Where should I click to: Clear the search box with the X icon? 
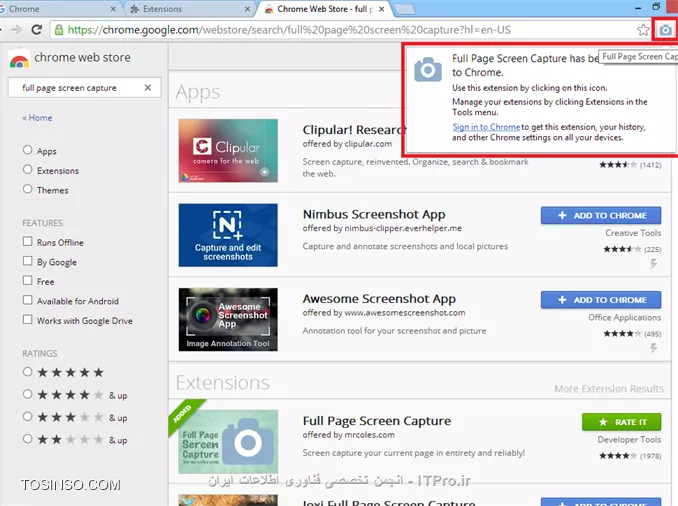147,87
